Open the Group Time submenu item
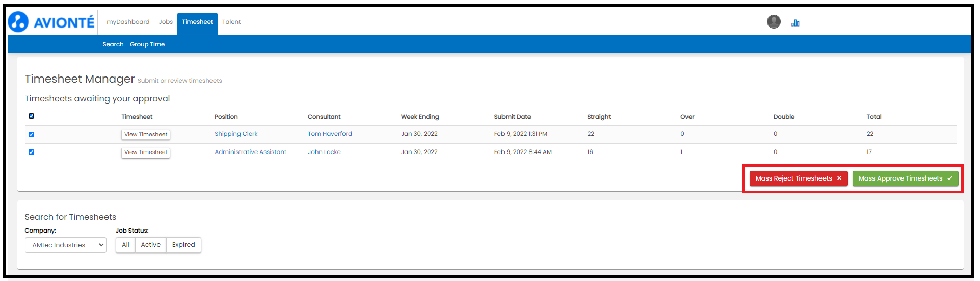Screen dimensions: 980x281 147,44
